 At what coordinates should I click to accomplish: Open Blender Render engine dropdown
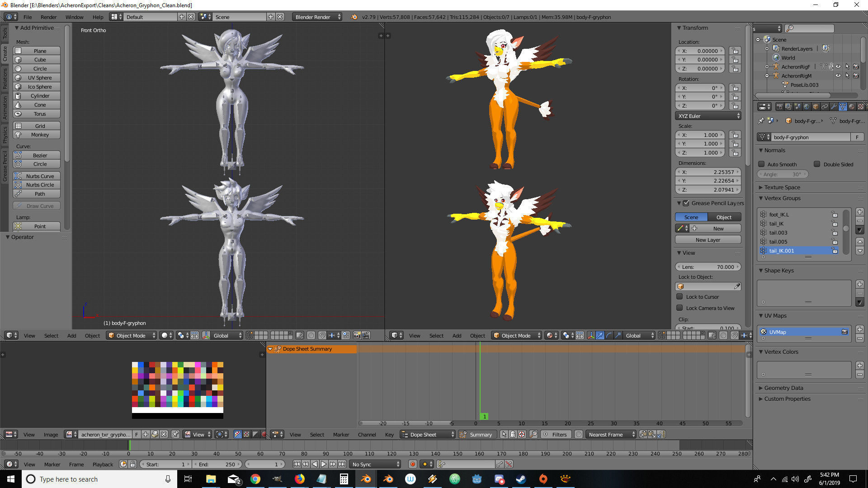click(x=317, y=17)
